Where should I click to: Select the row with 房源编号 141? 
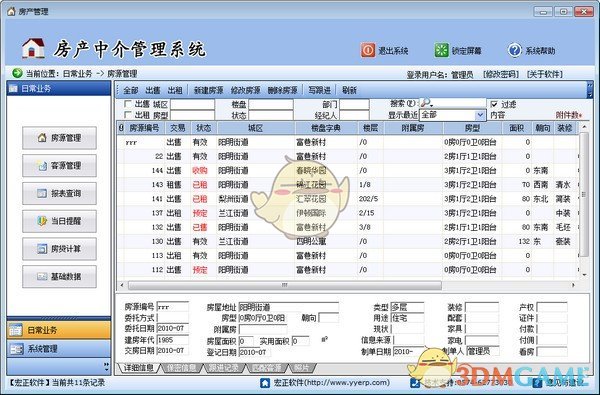pyautogui.click(x=347, y=199)
